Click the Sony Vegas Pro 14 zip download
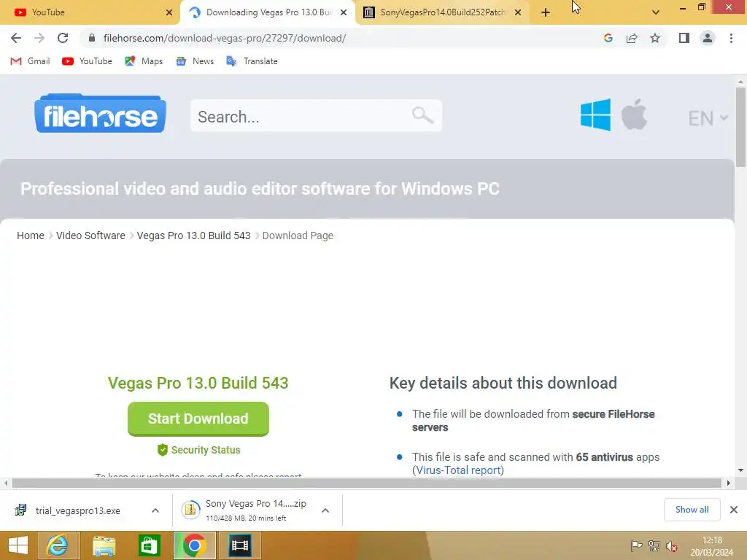The width and height of the screenshot is (747, 560). pyautogui.click(x=245, y=510)
